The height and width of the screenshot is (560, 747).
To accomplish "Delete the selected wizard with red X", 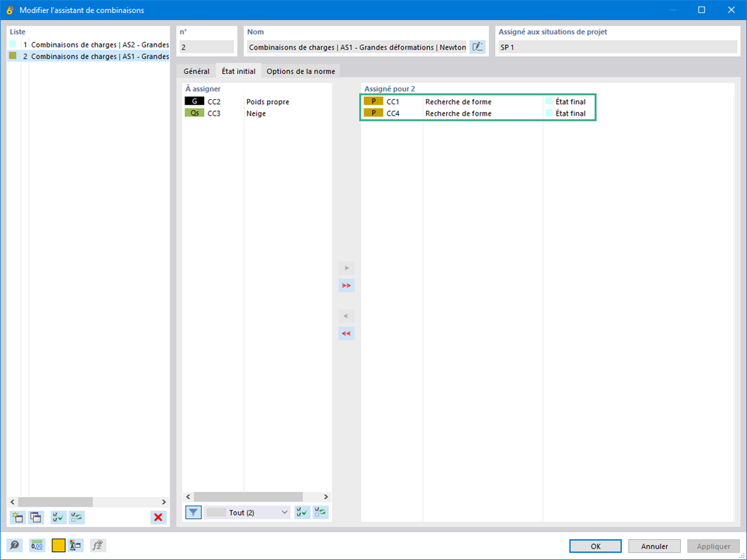I will [158, 517].
